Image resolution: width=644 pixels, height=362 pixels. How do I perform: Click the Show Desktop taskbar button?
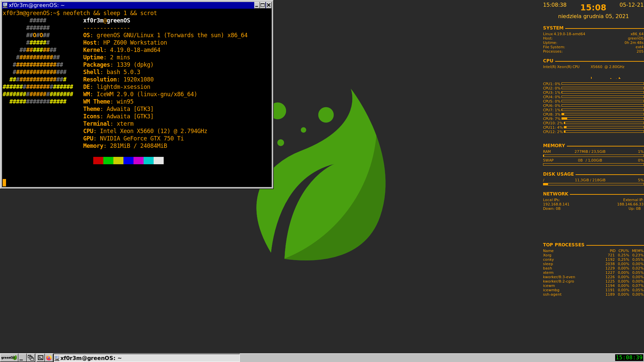(22, 358)
